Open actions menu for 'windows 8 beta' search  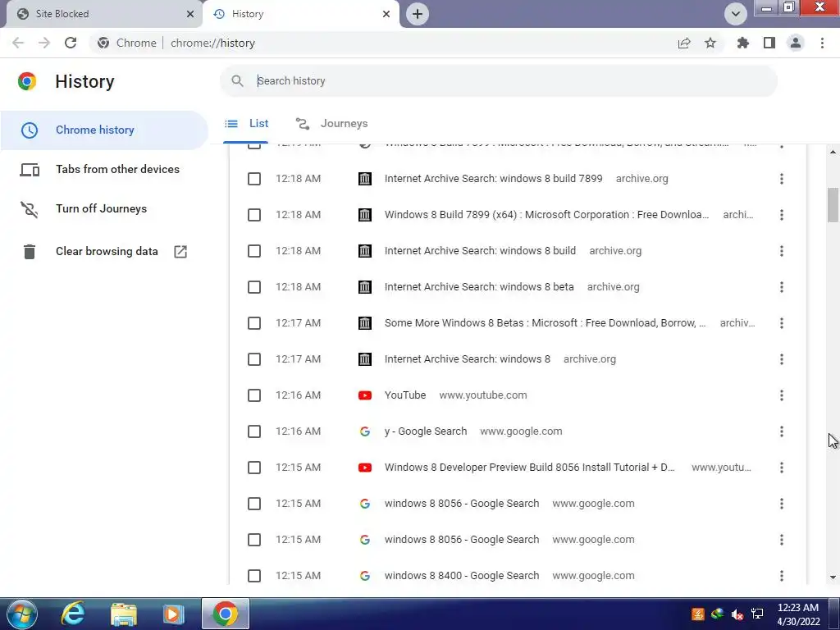coord(782,287)
